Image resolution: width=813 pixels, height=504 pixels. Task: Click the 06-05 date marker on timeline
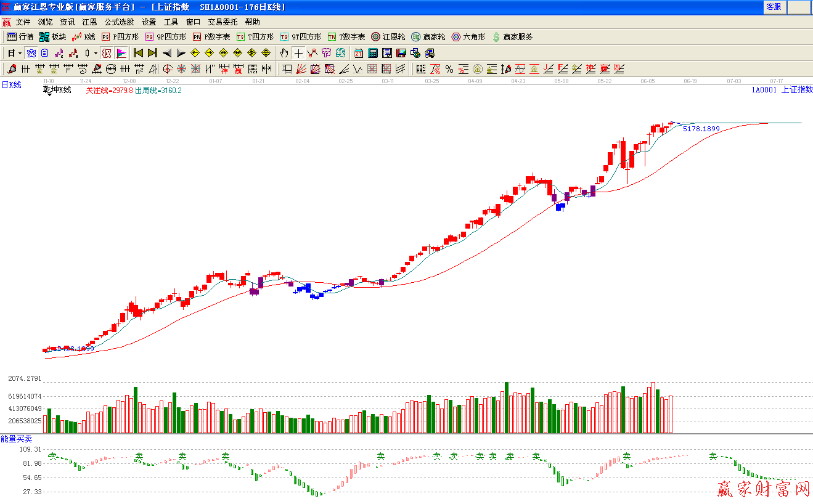(648, 81)
